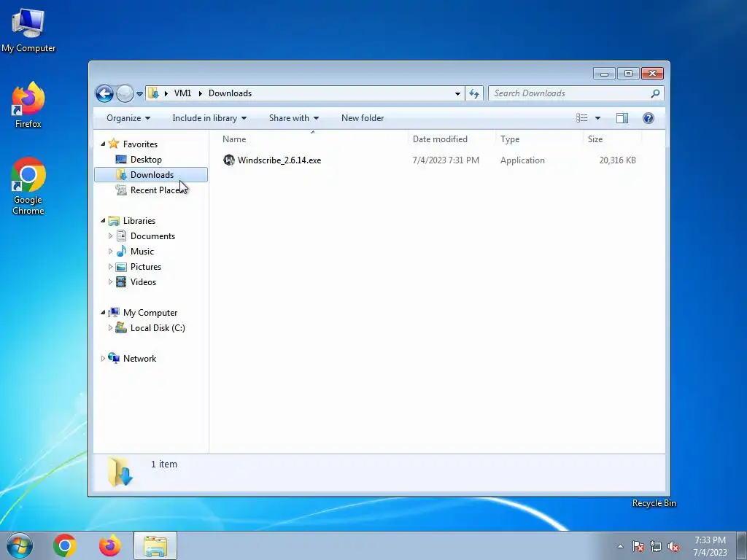Click the Forward navigation arrow button
The width and height of the screenshot is (747, 560).
tap(125, 93)
